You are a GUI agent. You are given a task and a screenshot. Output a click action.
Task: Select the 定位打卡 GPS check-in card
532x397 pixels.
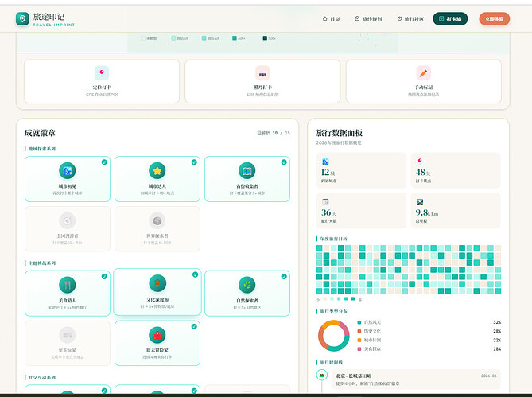(x=102, y=81)
